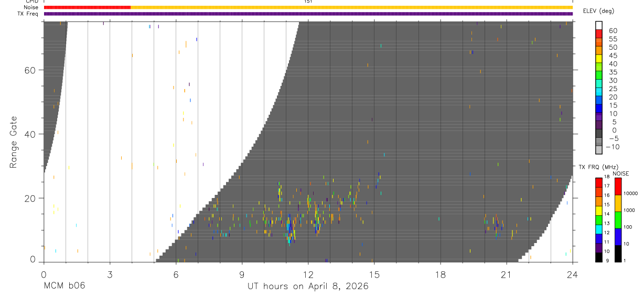The image size is (644, 297).
Task: Pick the light gray bottom ELEV colorbar segment
Action: (599, 150)
